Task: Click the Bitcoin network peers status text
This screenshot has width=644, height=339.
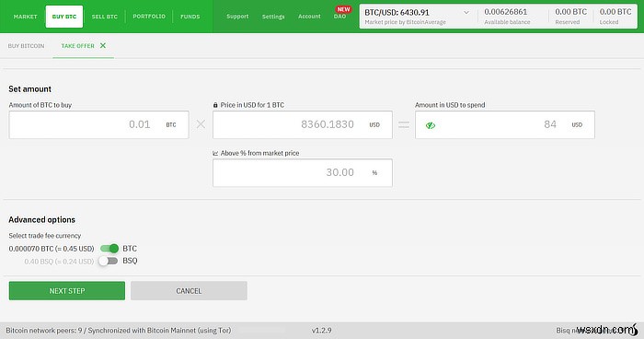Action: click(x=119, y=331)
